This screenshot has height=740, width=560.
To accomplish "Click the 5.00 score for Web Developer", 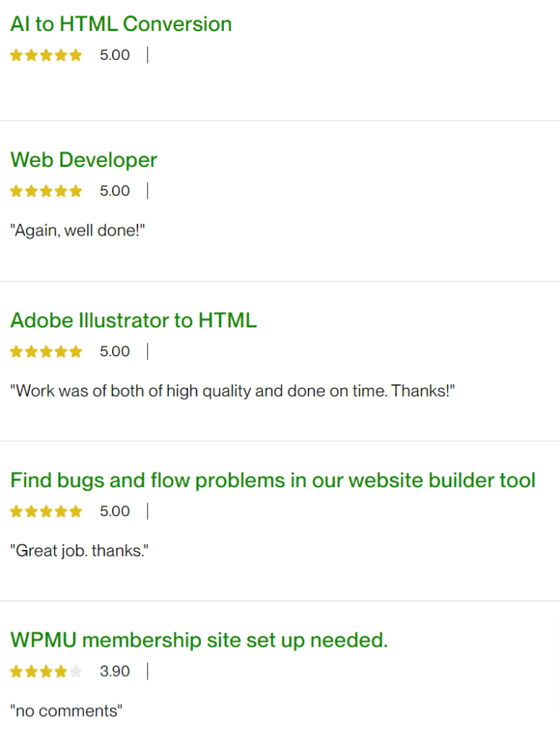I will point(115,191).
